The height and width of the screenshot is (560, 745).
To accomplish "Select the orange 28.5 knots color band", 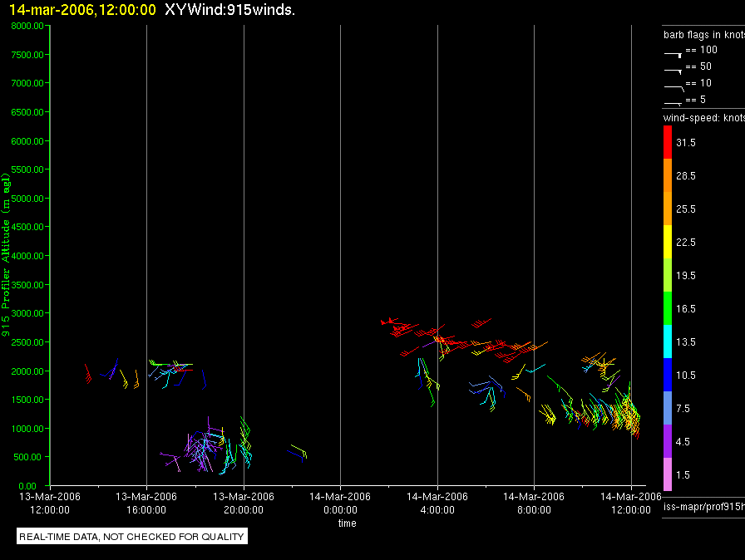I will [x=668, y=175].
